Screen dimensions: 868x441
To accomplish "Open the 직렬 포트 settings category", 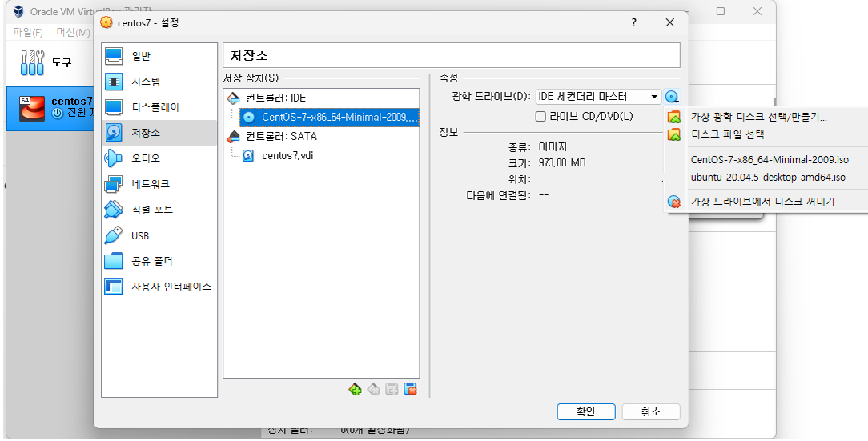I will point(159,210).
